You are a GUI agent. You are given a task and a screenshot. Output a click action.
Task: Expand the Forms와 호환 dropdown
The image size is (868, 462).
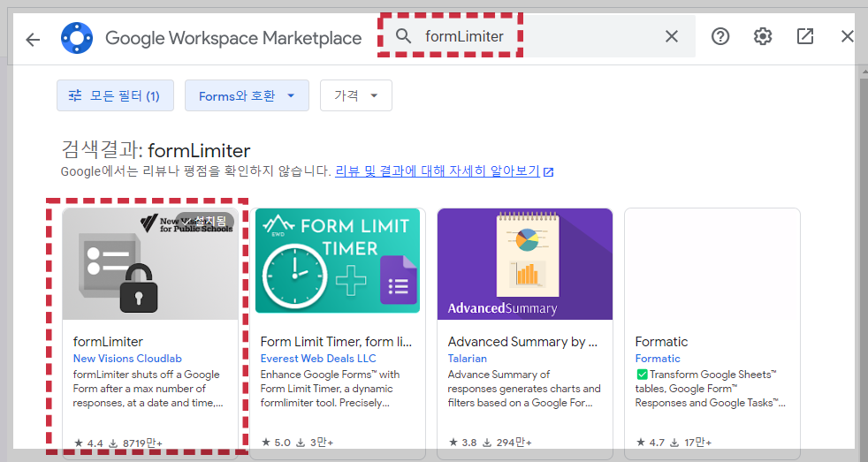(247, 95)
